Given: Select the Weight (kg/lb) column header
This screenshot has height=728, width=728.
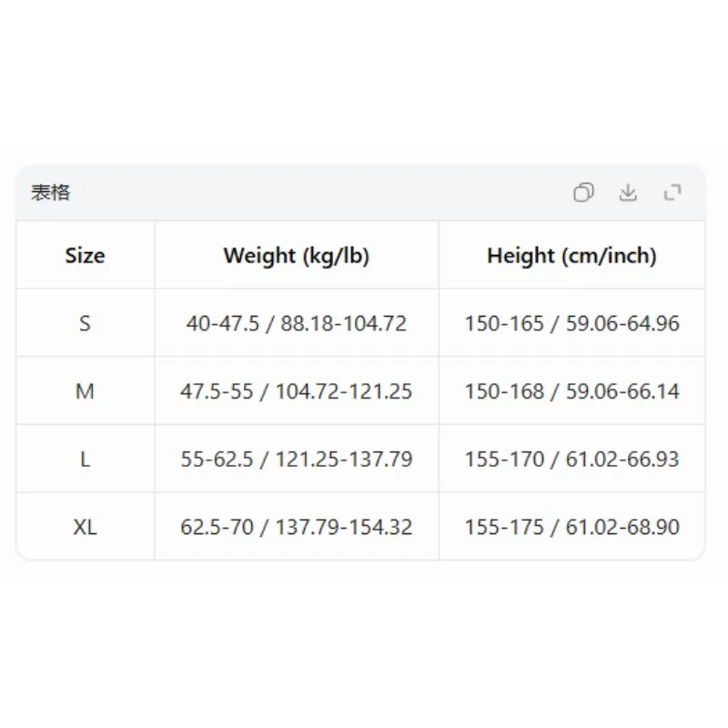Looking at the screenshot, I should coord(297,255).
